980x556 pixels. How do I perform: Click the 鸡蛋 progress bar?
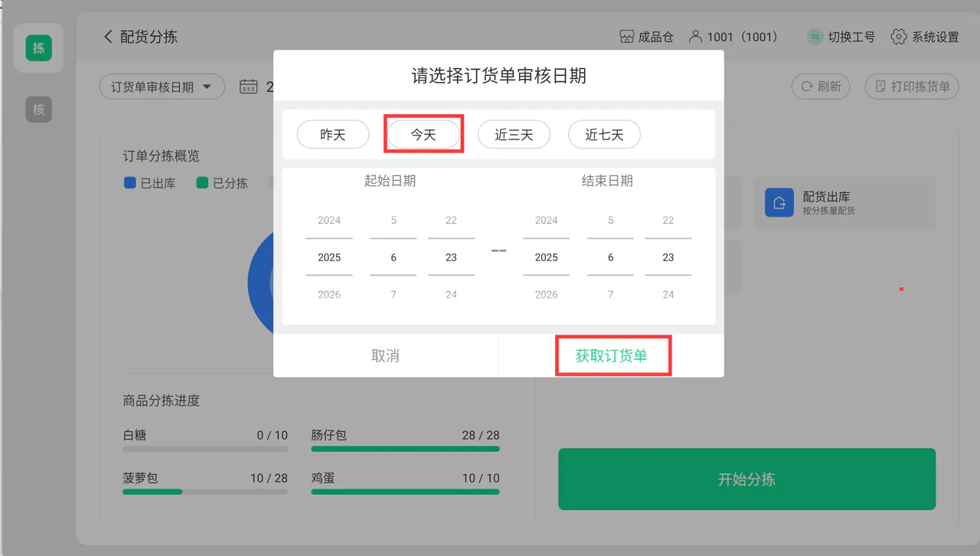click(x=405, y=492)
